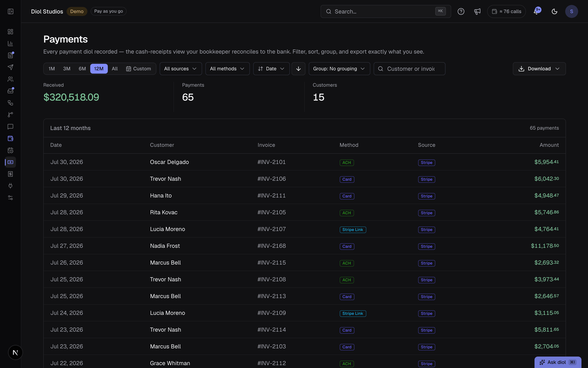The image size is (588, 368).
Task: Focus the Customer or invoice filter field
Action: (x=409, y=69)
